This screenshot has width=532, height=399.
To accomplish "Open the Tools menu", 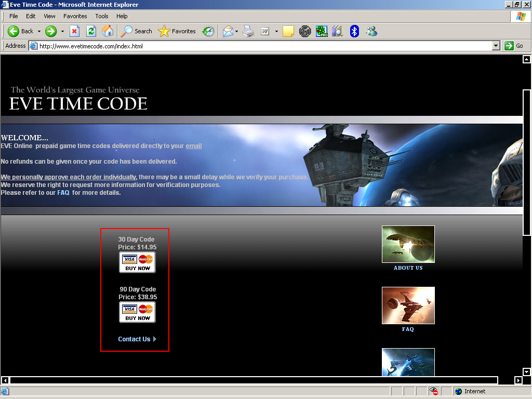I will pos(101,16).
